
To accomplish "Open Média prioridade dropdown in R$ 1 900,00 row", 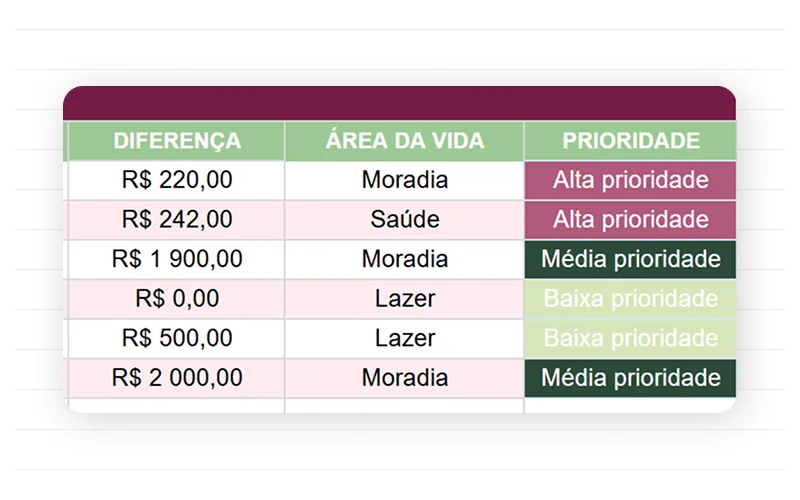I will pyautogui.click(x=630, y=259).
